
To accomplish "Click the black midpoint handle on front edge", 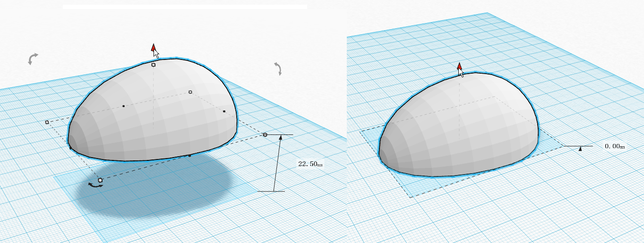I will [x=190, y=155].
